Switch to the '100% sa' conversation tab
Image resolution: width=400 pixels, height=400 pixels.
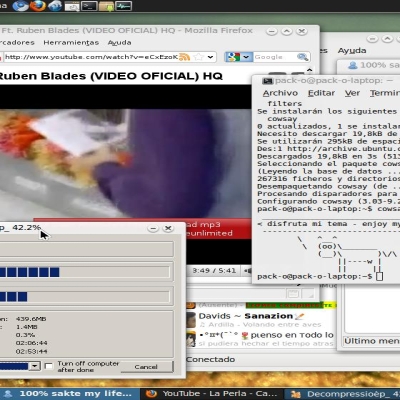(x=373, y=65)
